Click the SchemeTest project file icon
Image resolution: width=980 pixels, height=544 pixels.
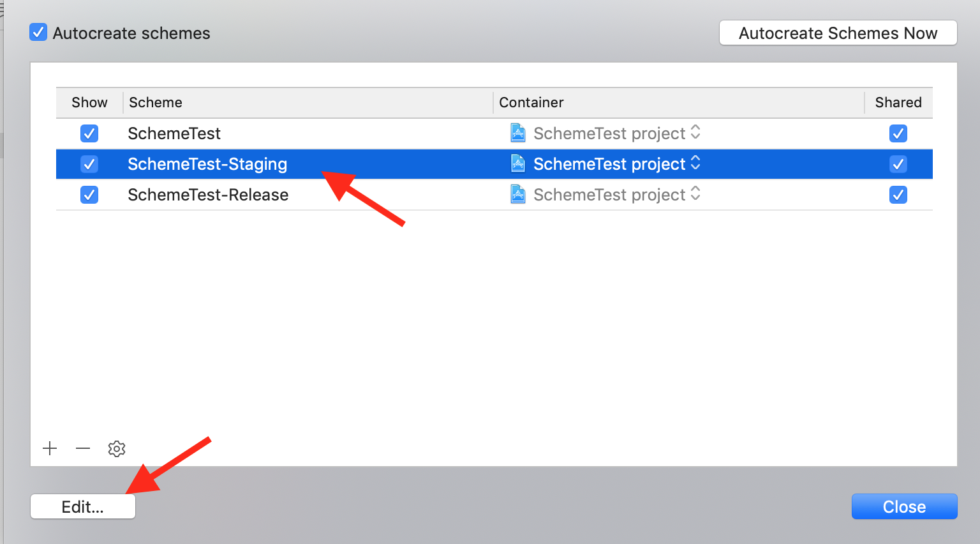tap(518, 133)
